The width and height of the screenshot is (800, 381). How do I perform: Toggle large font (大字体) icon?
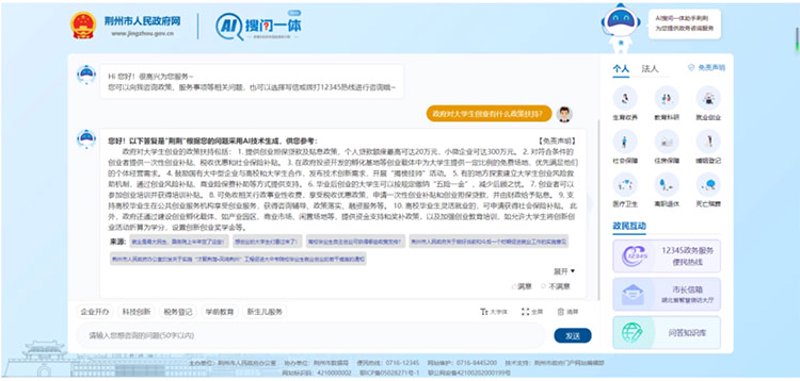pyautogui.click(x=493, y=312)
